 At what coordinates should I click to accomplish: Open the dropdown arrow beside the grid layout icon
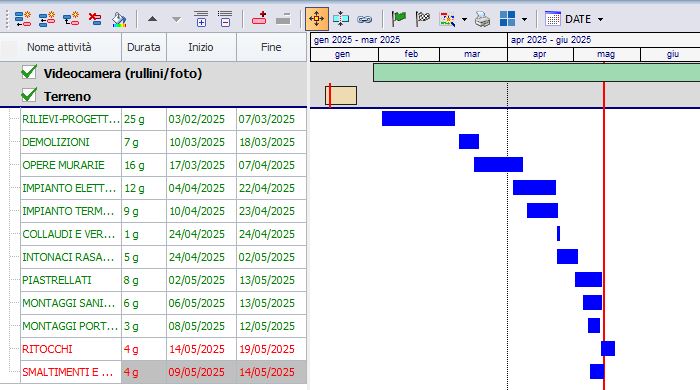524,19
